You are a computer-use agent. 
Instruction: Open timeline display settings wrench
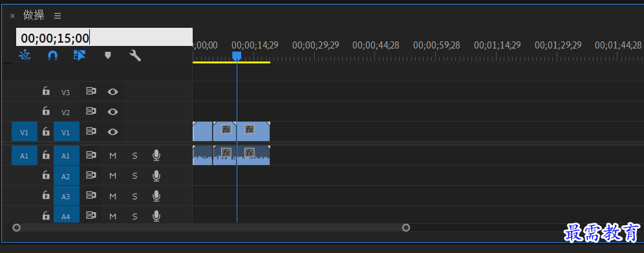click(x=135, y=56)
